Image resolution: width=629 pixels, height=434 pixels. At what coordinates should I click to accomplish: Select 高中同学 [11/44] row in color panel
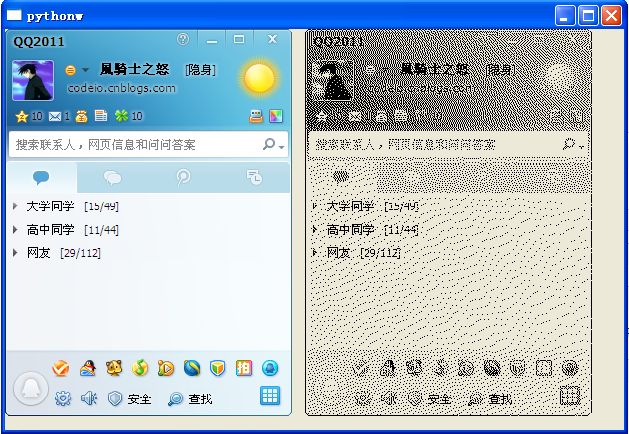click(148, 229)
